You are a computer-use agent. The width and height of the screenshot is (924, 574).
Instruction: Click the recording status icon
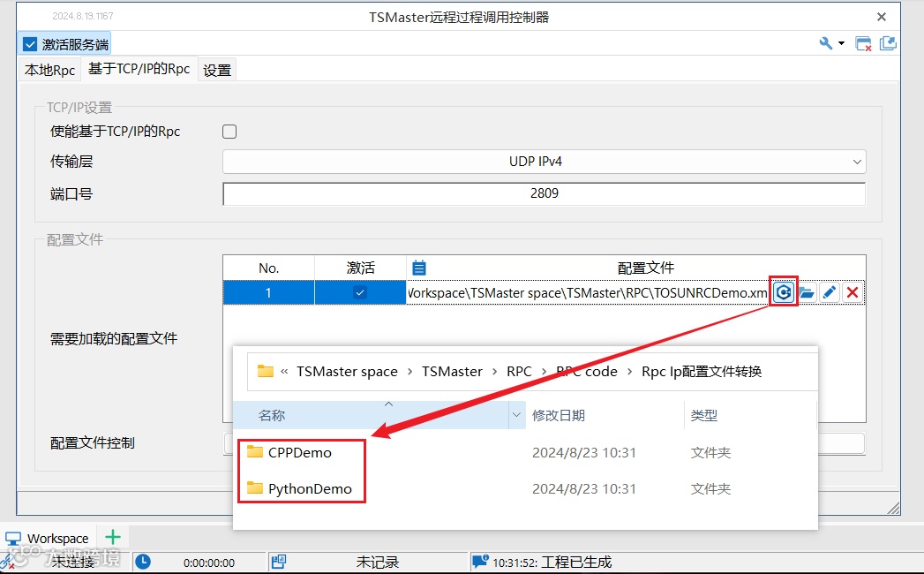(x=279, y=563)
